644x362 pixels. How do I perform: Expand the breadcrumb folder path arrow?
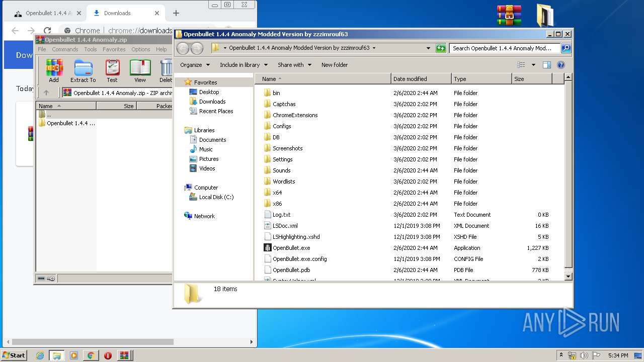click(x=374, y=48)
